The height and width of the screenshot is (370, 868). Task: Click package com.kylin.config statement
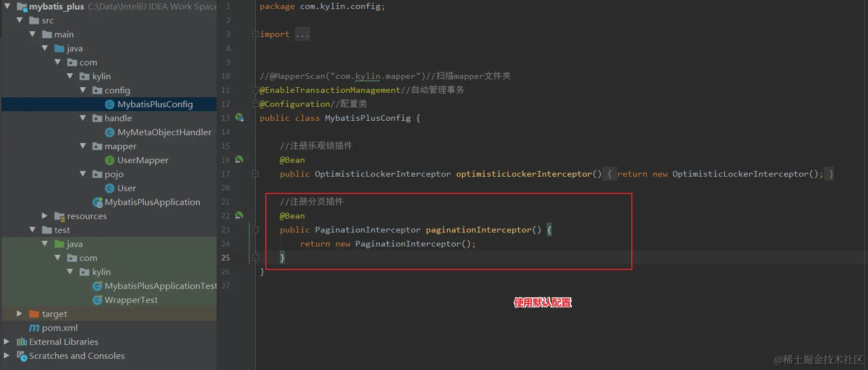[322, 7]
